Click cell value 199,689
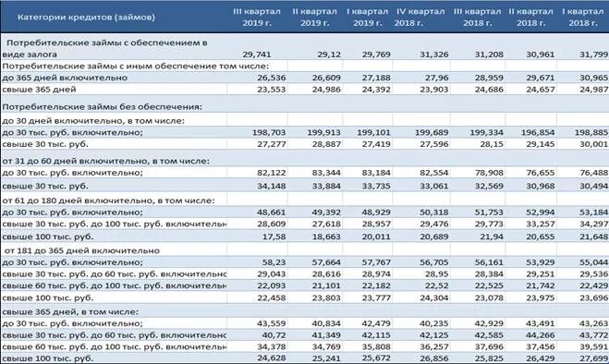The image size is (609, 364). click(x=432, y=132)
